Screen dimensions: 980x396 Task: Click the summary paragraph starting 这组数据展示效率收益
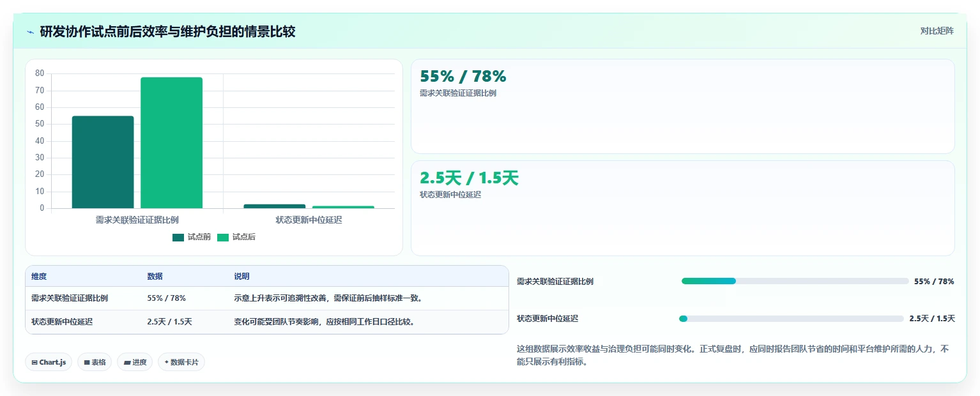(733, 356)
